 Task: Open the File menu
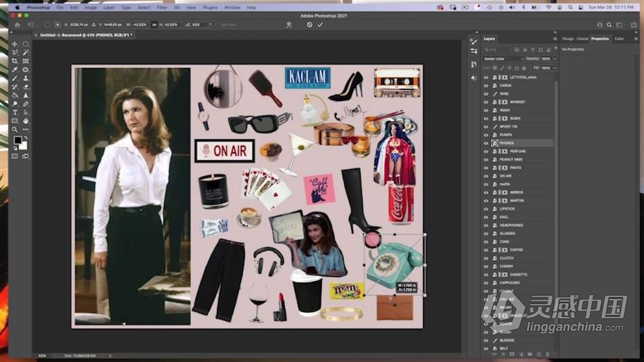[x=60, y=8]
